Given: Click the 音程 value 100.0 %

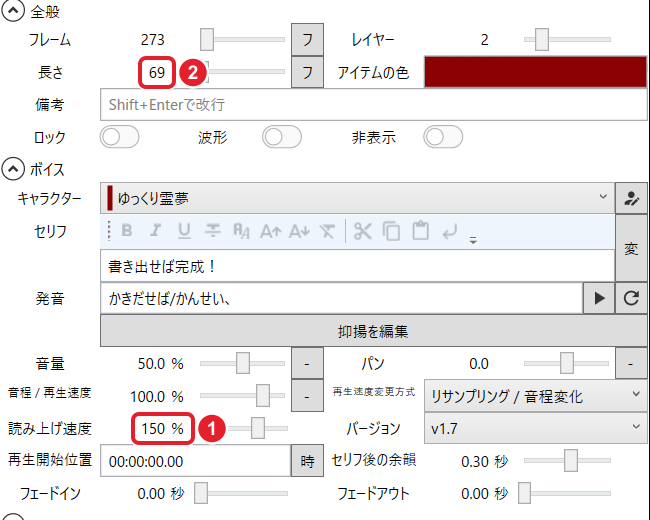Looking at the screenshot, I should pyautogui.click(x=157, y=396).
